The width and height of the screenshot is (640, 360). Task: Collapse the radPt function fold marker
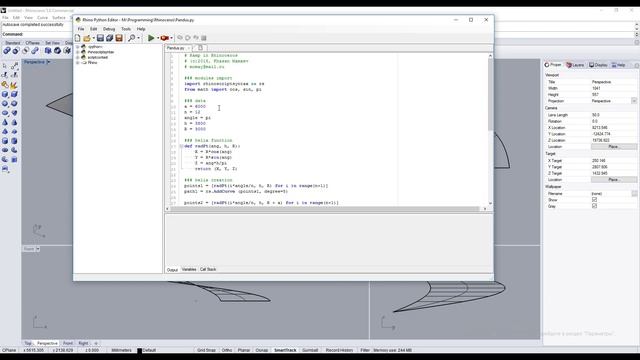click(x=181, y=146)
